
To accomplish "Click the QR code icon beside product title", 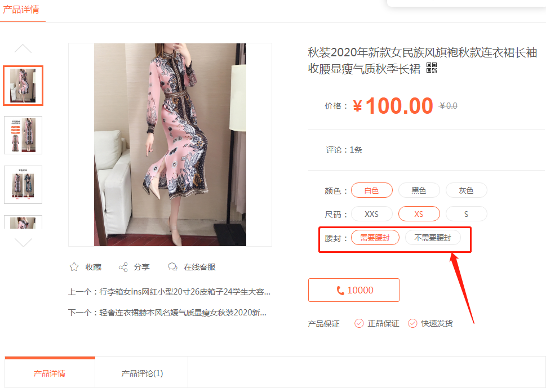I will (432, 68).
